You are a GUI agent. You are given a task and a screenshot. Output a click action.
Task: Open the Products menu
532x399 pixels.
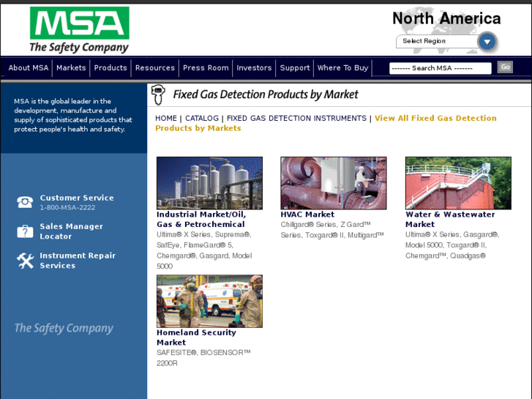pos(110,68)
